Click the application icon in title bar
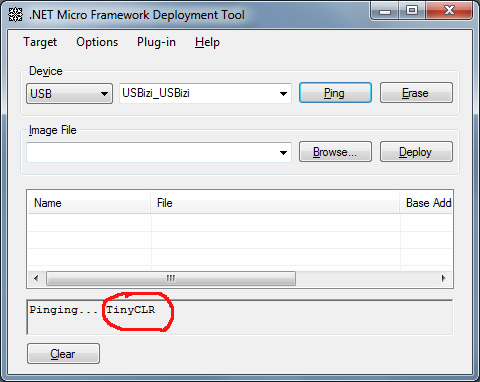 [15, 15]
